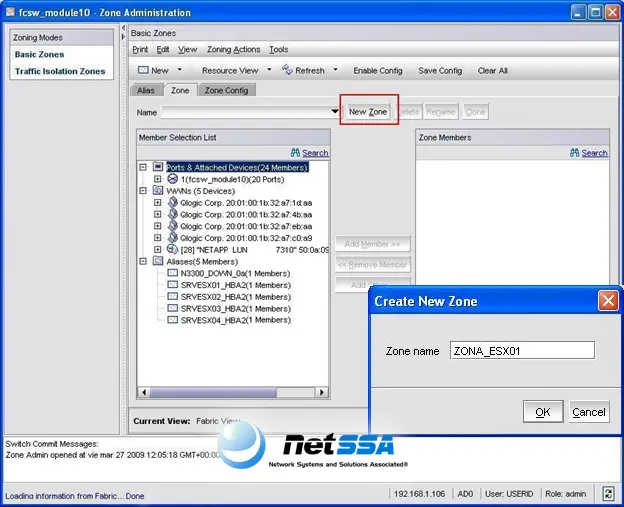624x507 pixels.
Task: Collapse the Ports & Attached Devices node
Action: (x=143, y=167)
